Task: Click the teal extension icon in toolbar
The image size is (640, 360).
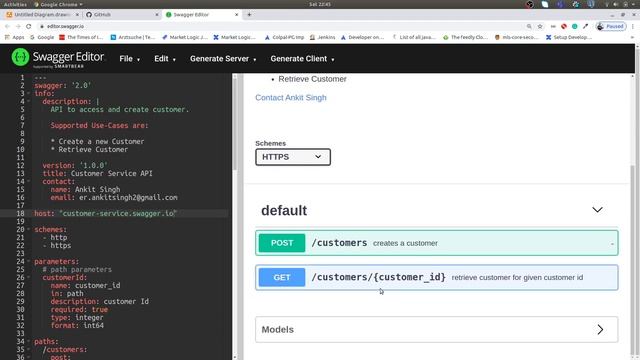Action: tap(575, 26)
